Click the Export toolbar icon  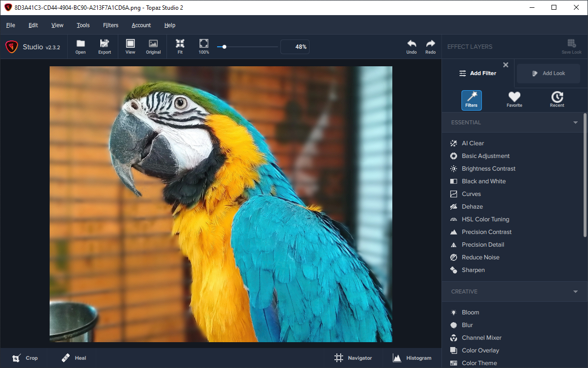pos(105,46)
